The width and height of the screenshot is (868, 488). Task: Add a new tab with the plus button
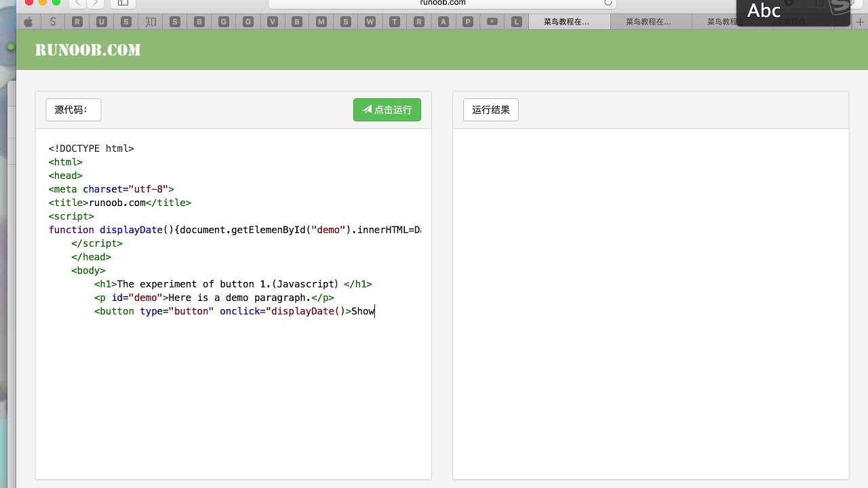pos(860,22)
